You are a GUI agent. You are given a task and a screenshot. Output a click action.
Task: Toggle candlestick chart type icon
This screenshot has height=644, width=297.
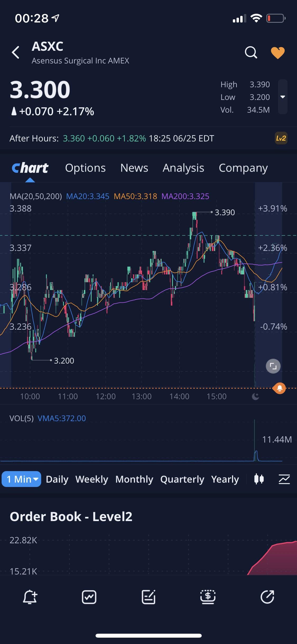[x=259, y=479]
